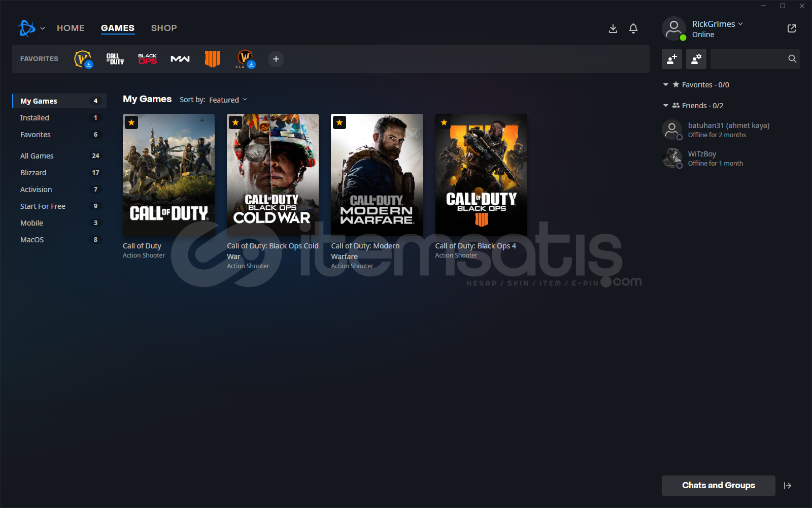Pop out the friends list window
This screenshot has width=812, height=508.
pyautogui.click(x=792, y=28)
